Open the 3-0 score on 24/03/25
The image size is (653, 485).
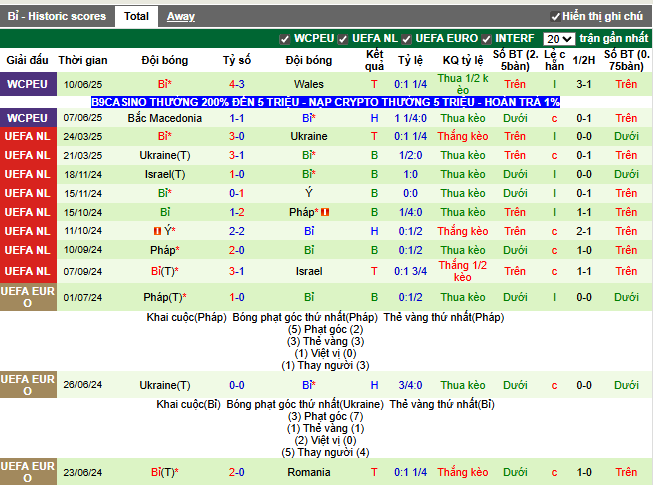click(237, 136)
